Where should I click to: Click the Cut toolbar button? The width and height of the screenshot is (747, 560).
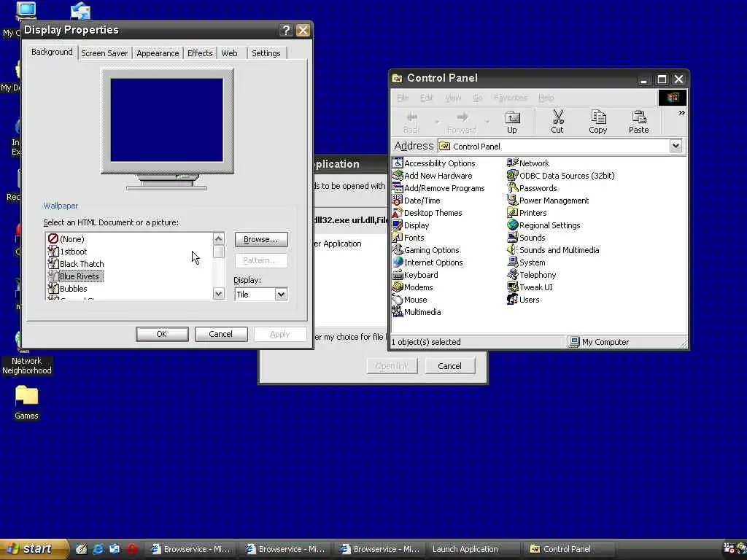coord(557,122)
